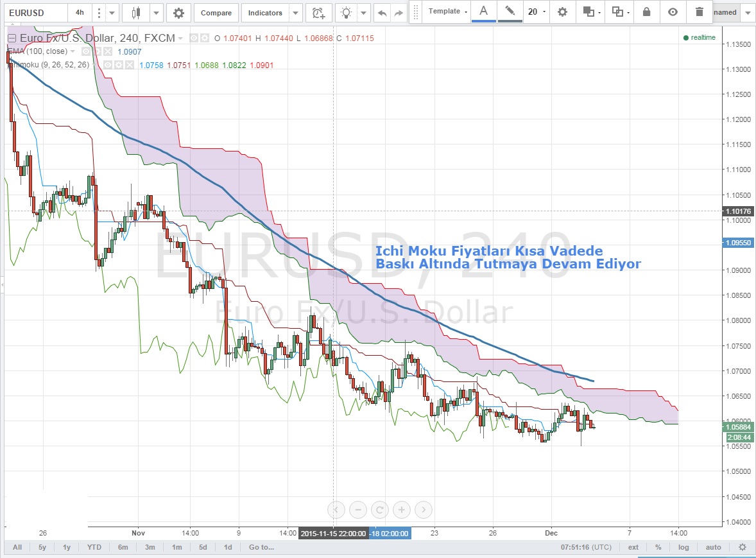Click the lightbulb ideas icon
Viewport: 756px width, 558px height.
click(x=347, y=13)
